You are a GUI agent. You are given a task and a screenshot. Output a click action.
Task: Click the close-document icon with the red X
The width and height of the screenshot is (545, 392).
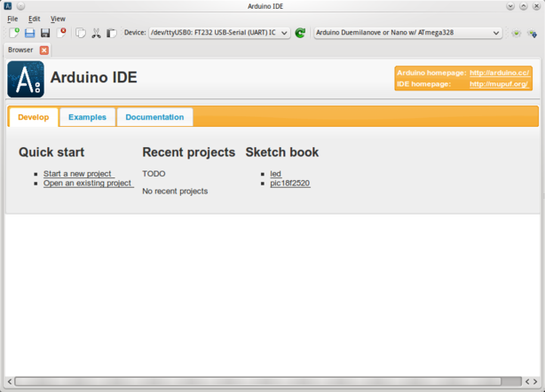(61, 33)
